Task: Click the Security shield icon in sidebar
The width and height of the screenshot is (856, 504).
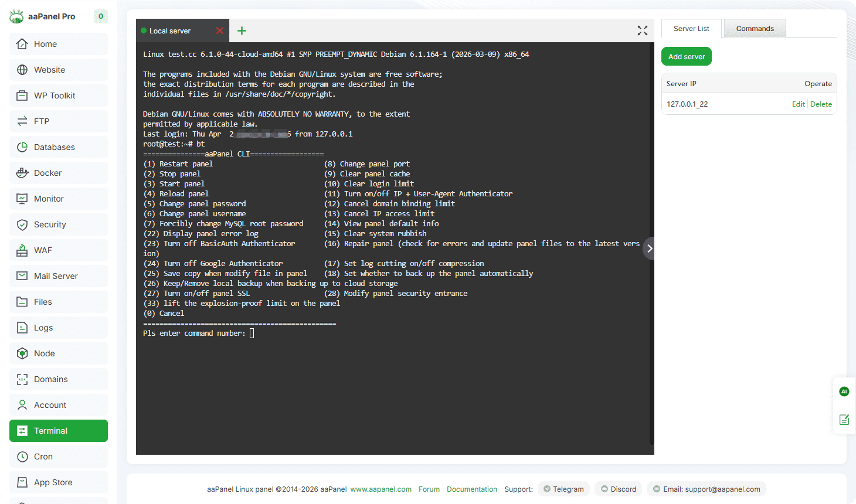Action: click(22, 224)
